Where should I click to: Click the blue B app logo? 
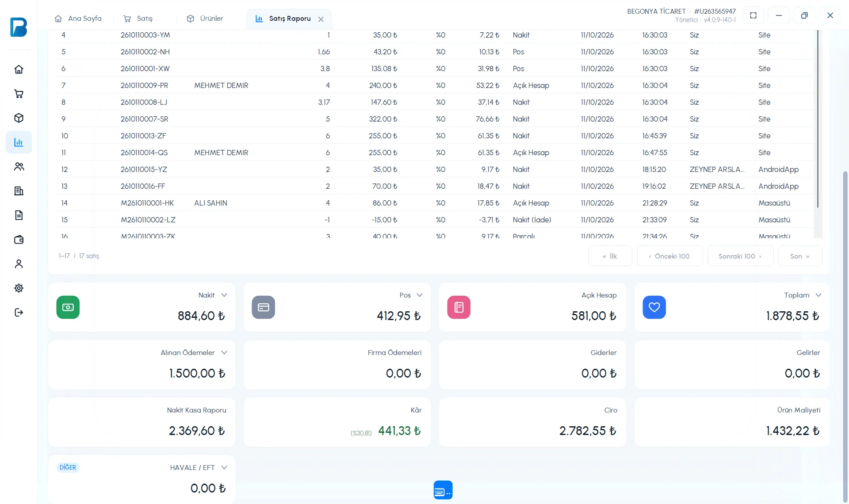coord(19,27)
